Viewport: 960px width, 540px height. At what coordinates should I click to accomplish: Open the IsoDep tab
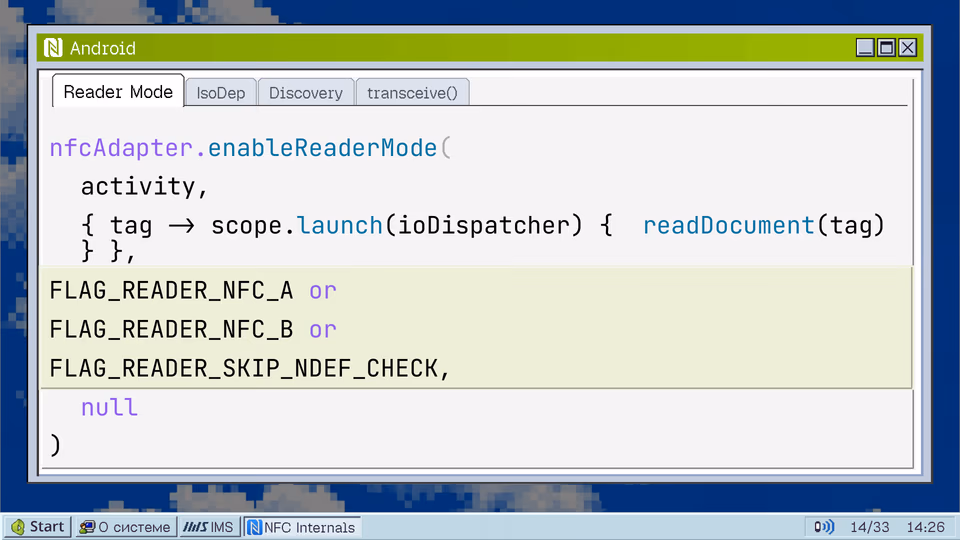(220, 92)
